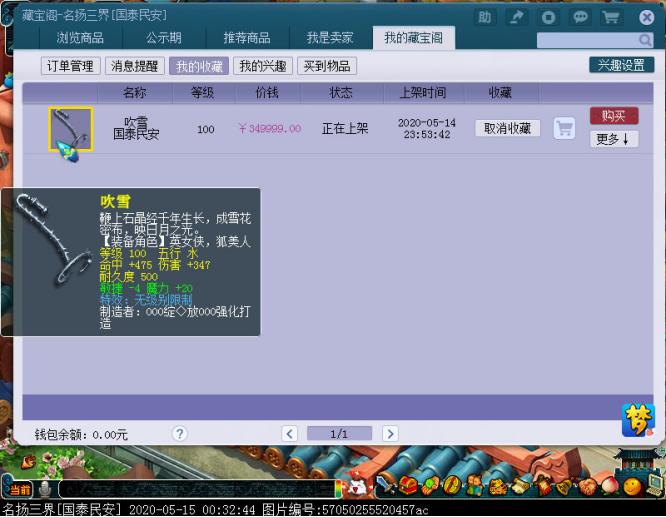Click the 正在上架 status text
Screen dimensions: 666x517
coord(345,128)
